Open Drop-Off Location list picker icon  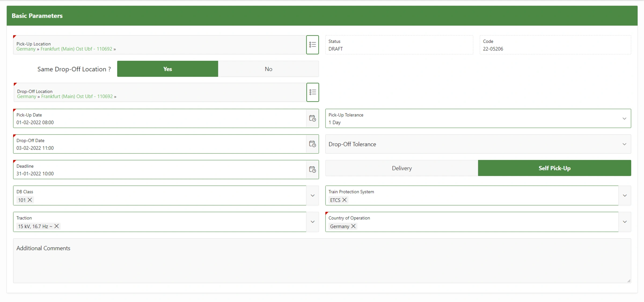click(313, 92)
